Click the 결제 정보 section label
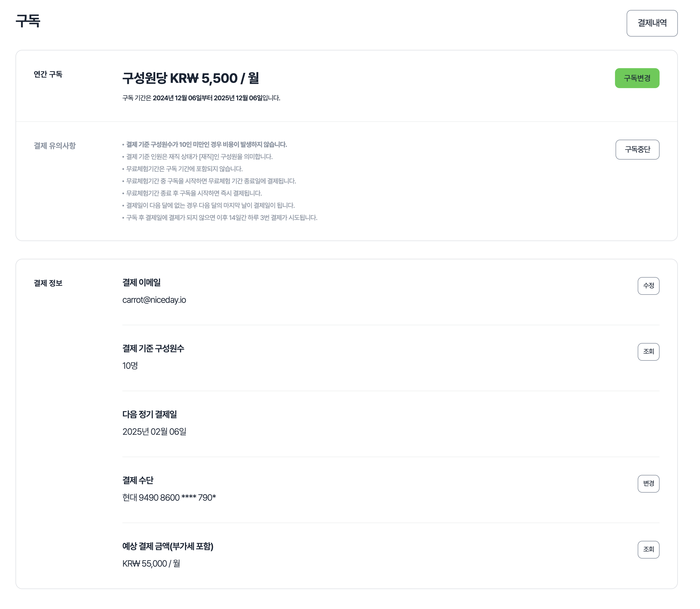The height and width of the screenshot is (609, 700). [48, 283]
